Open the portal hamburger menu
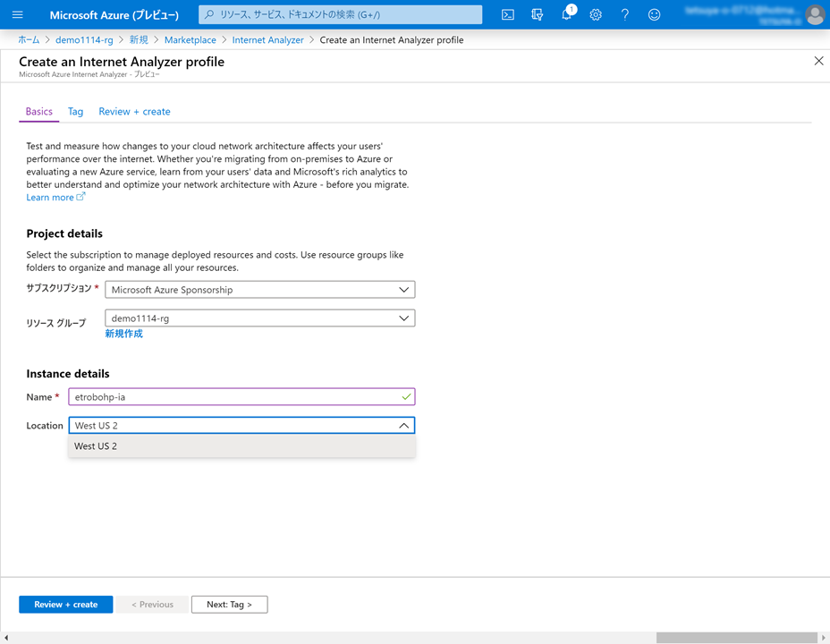Screen dimensions: 830x644 [18, 14]
